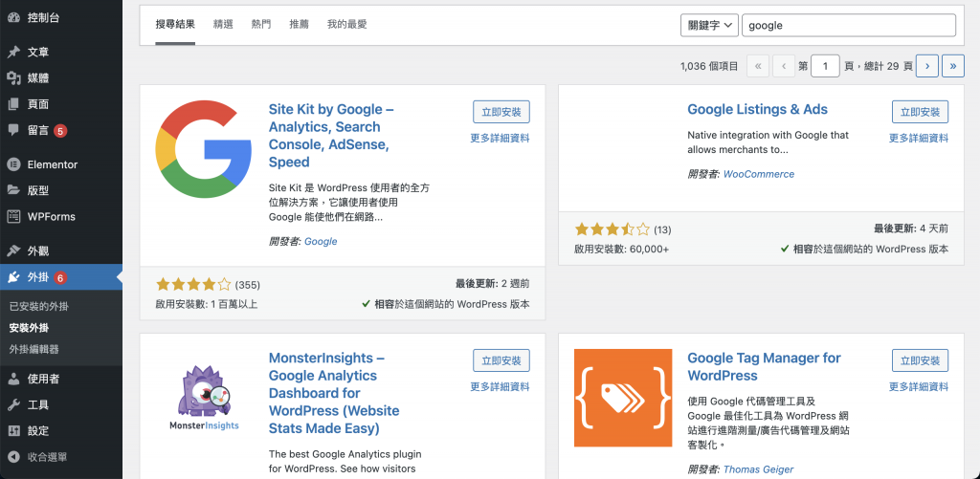Click the 啟用安裝數: 1 百萬以上 text

[207, 304]
